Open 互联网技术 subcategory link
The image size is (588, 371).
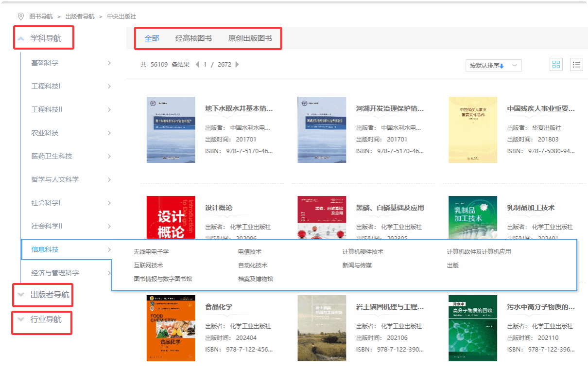point(148,265)
